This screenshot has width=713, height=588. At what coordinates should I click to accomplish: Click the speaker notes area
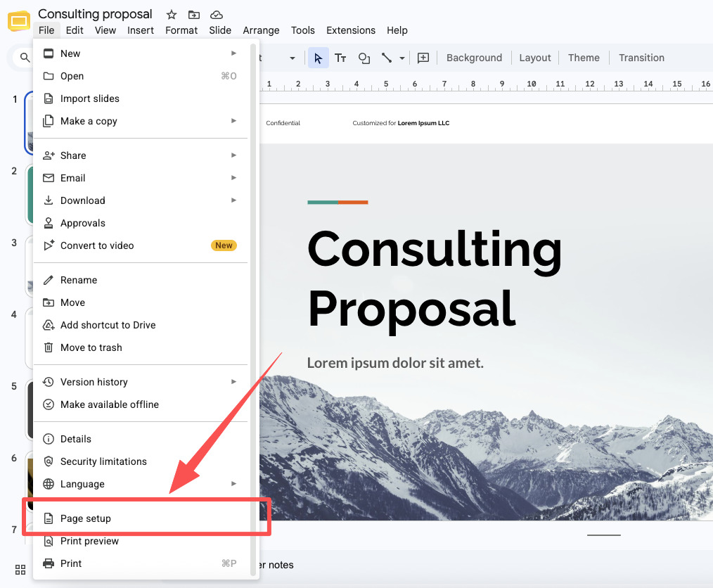[x=487, y=565]
